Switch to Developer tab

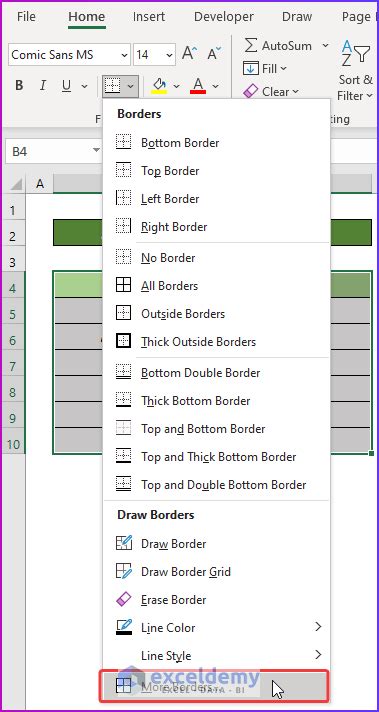click(224, 17)
